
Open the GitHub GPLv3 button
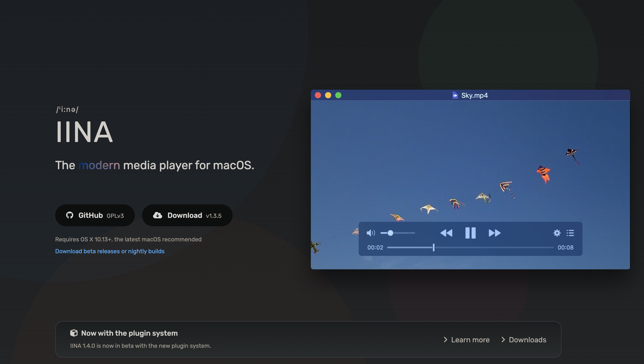[x=95, y=215]
